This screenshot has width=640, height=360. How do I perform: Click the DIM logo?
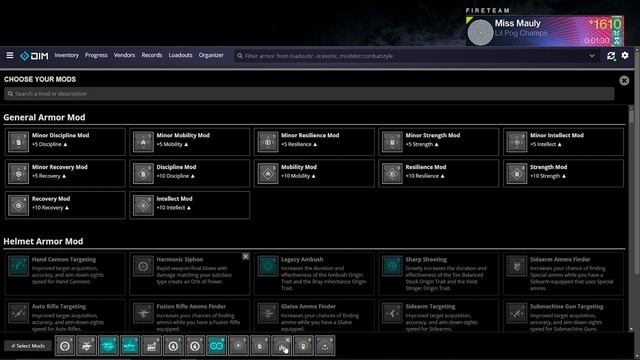(x=34, y=56)
